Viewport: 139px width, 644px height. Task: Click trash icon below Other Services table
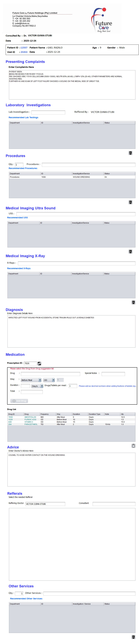133,637
